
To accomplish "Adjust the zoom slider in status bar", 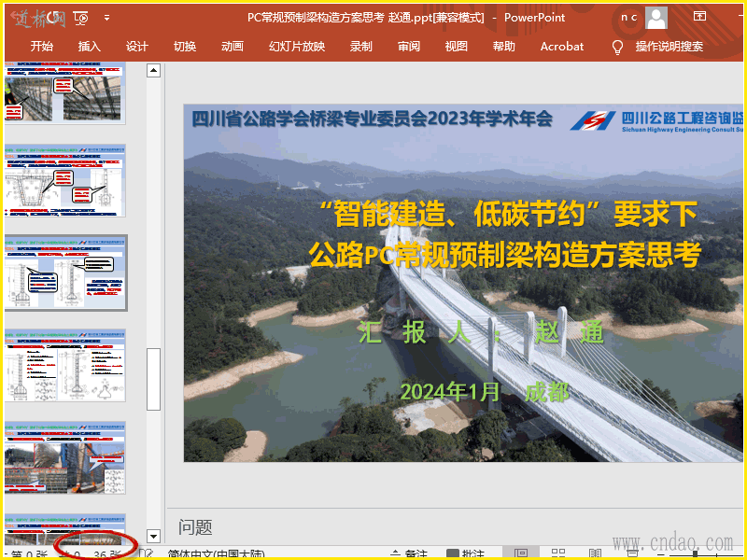I will click(x=695, y=554).
